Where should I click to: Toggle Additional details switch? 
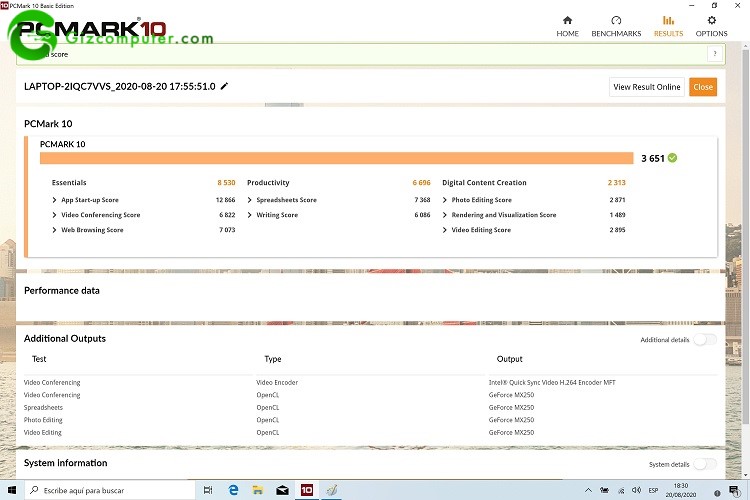coord(705,340)
